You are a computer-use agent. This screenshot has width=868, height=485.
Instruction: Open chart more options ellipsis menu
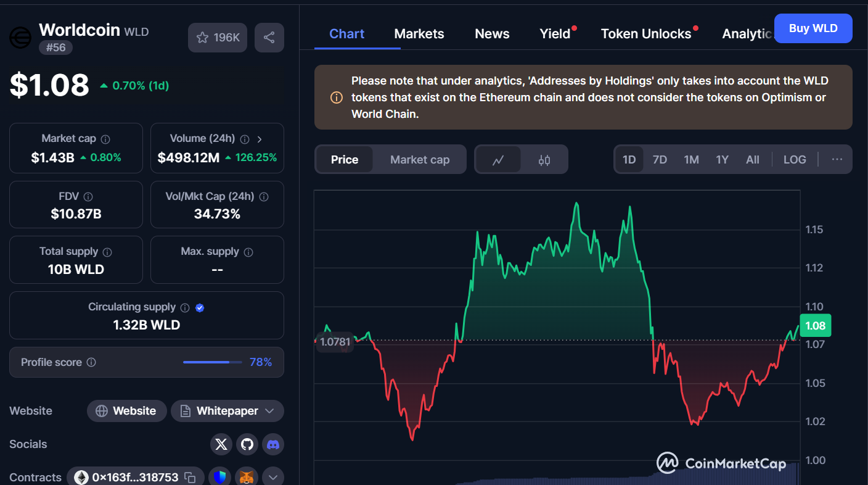(x=837, y=160)
